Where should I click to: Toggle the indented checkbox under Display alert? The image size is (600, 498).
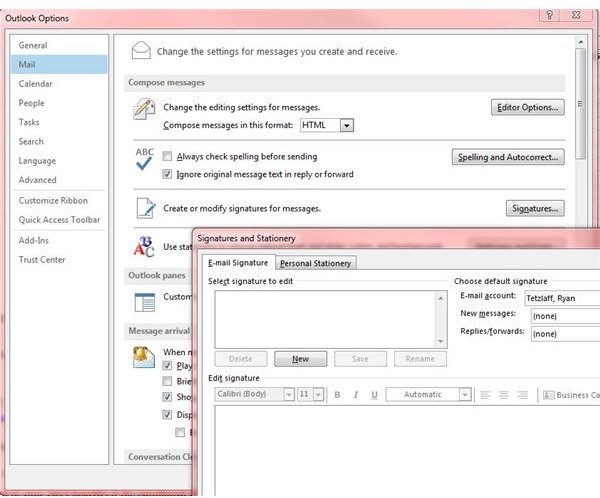click(179, 433)
